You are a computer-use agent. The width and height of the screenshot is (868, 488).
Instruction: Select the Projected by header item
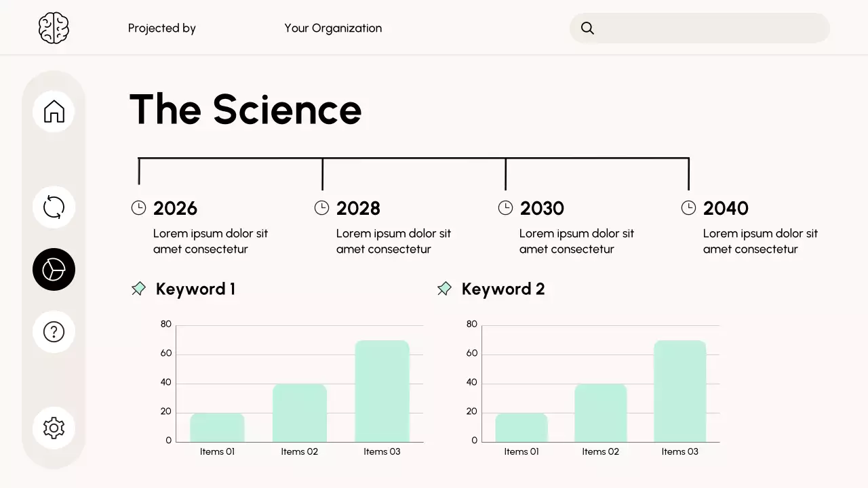coord(161,28)
